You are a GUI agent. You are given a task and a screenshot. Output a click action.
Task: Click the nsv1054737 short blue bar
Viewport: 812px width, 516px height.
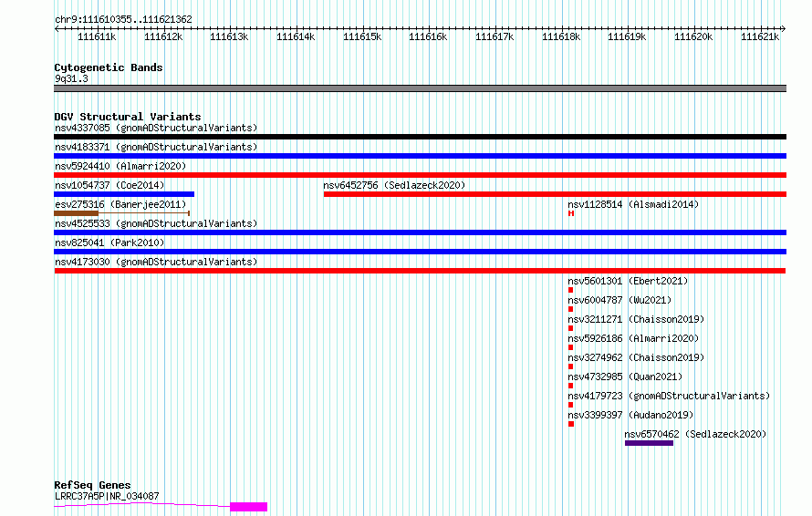pyautogui.click(x=124, y=194)
